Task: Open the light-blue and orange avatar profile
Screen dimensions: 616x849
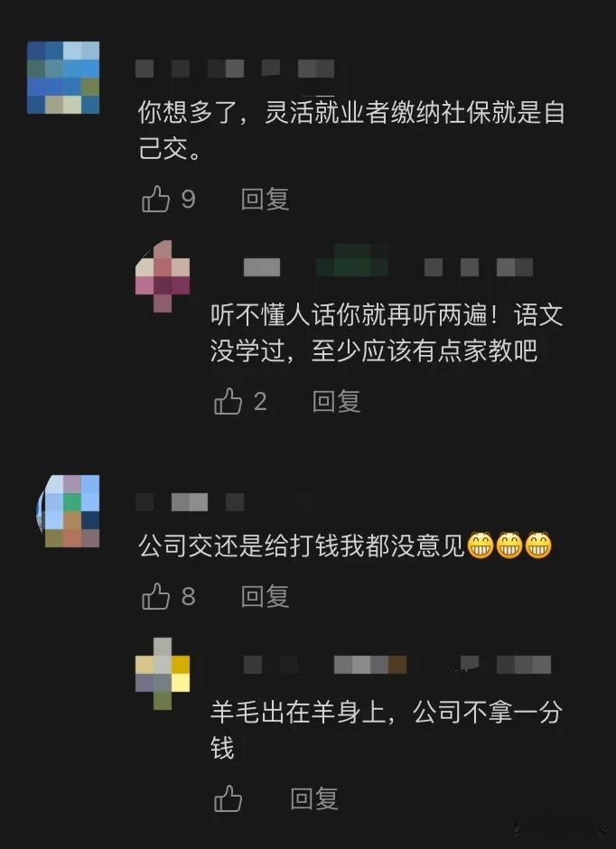Action: tap(69, 511)
